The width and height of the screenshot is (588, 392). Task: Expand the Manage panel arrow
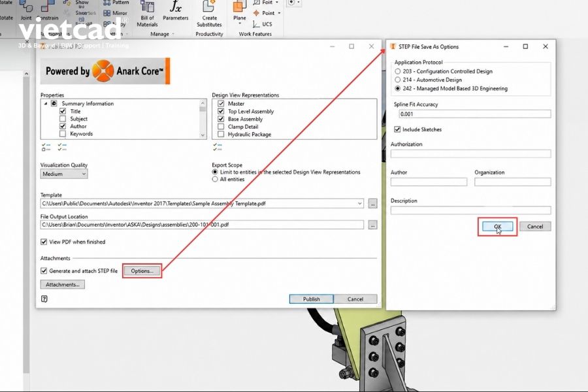tap(173, 34)
